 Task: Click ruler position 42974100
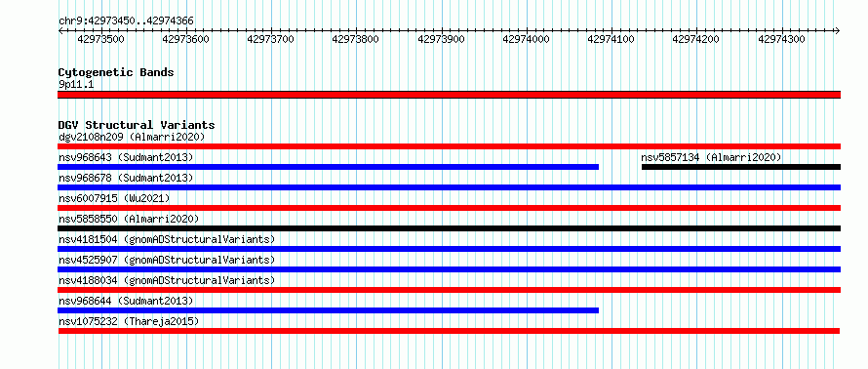click(612, 39)
